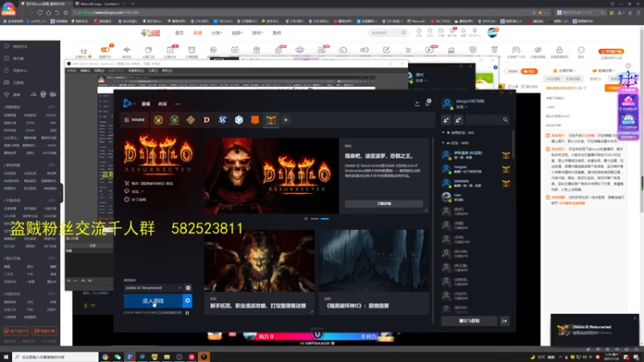
Task: Open File Explorer from the taskbar
Action: (167, 357)
